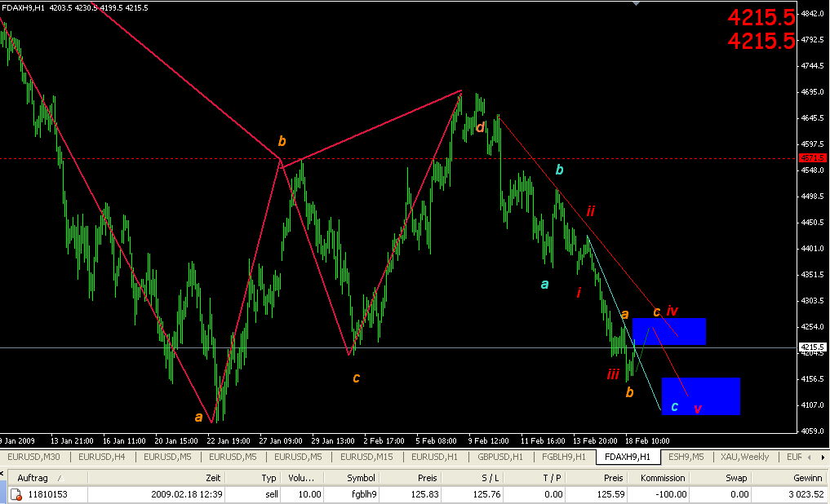Click the chart shift triangle marker at chart top
This screenshot has height=504, width=830.
coord(636,2)
